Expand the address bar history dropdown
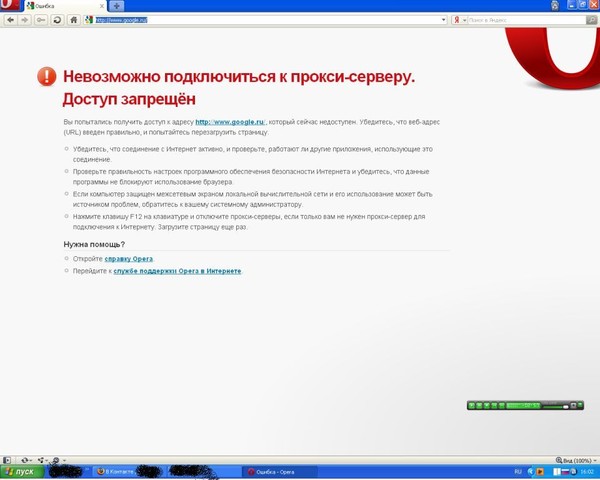The width and height of the screenshot is (600, 480). (x=443, y=20)
